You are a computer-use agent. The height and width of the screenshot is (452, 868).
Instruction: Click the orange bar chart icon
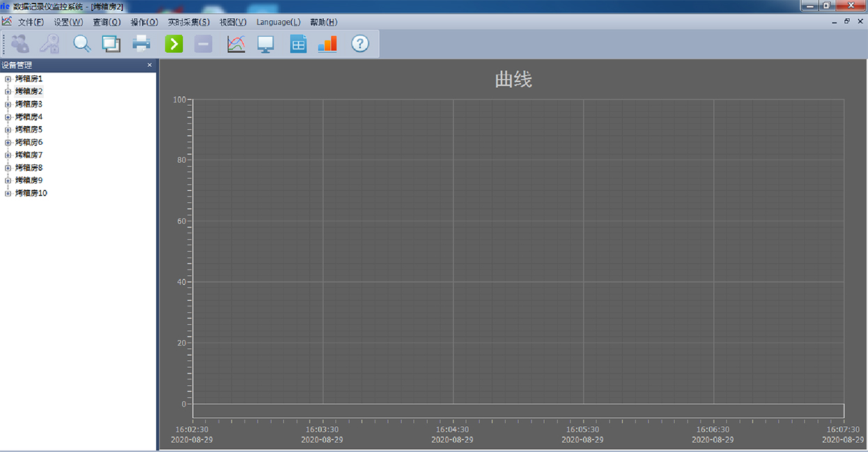327,44
